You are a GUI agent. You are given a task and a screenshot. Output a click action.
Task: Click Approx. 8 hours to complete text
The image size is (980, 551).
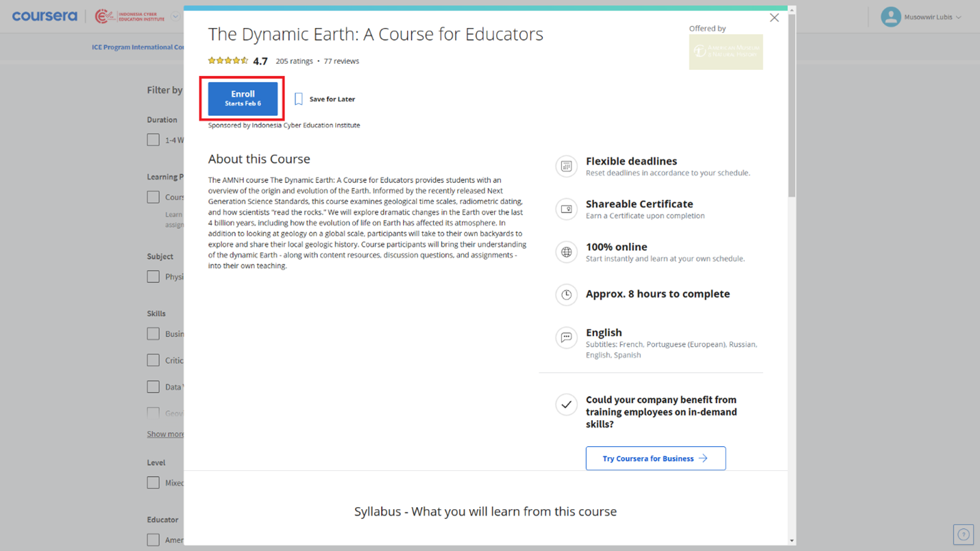(x=658, y=293)
